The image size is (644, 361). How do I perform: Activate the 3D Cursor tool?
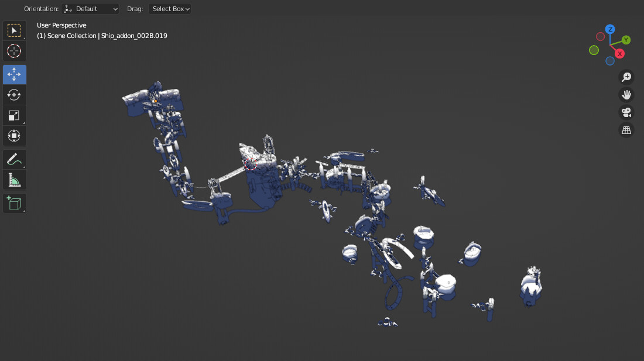(14, 51)
